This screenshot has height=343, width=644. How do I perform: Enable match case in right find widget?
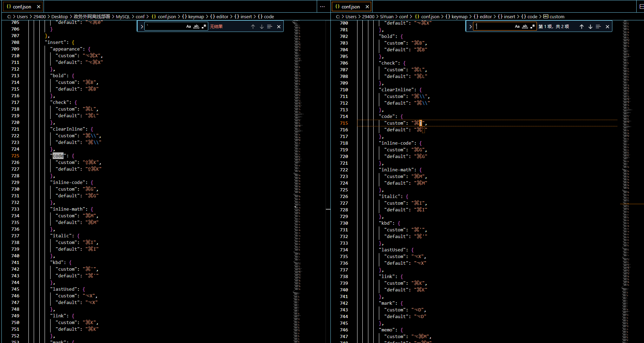pos(517,26)
